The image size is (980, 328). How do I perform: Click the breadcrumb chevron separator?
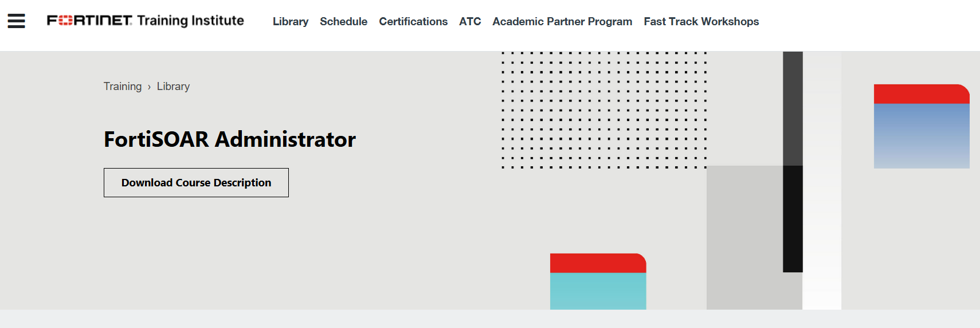(149, 87)
